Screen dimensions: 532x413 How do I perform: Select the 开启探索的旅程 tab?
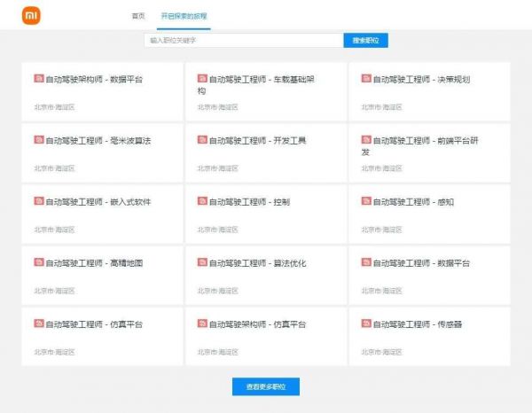pyautogui.click(x=184, y=16)
